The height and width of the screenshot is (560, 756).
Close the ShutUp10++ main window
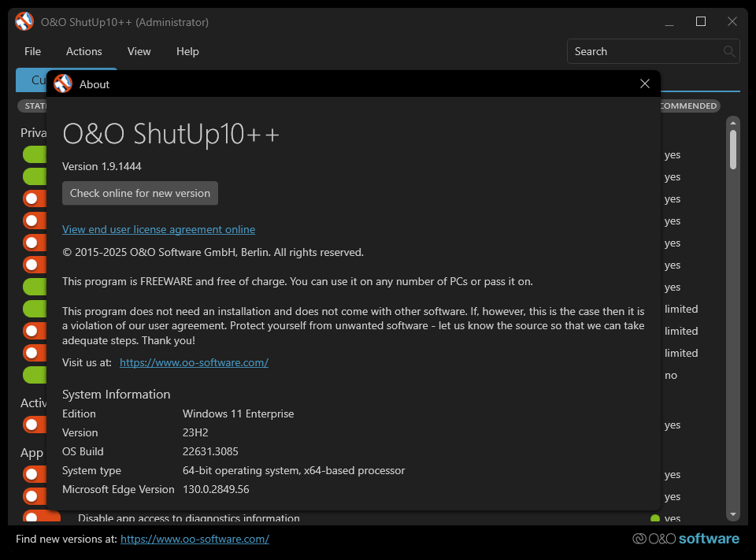(732, 22)
